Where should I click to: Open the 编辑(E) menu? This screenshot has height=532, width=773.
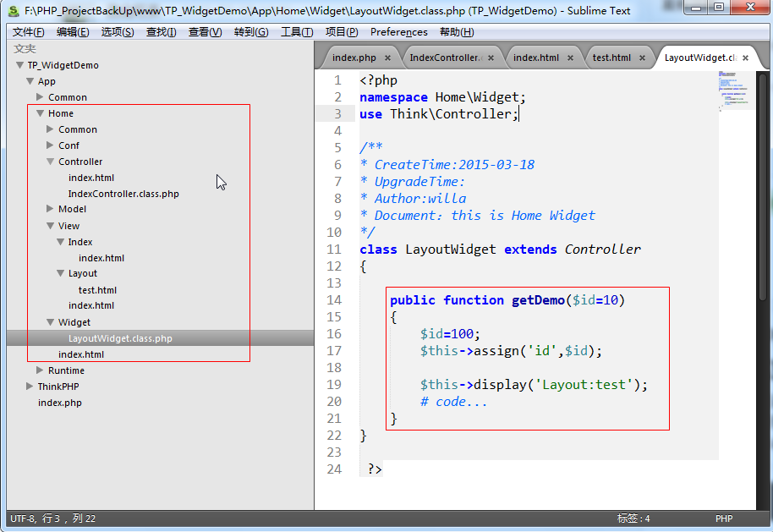point(73,32)
